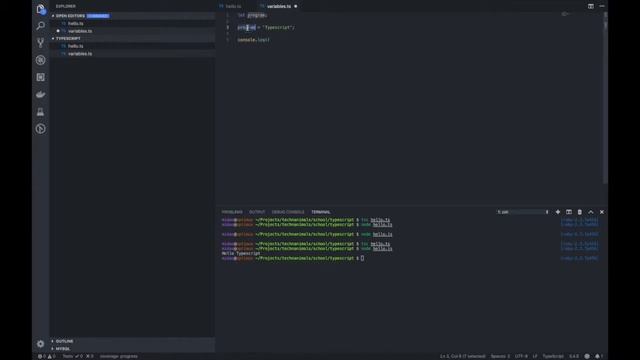Open notifications bell in status bar
The width and height of the screenshot is (640, 360).
(x=599, y=356)
